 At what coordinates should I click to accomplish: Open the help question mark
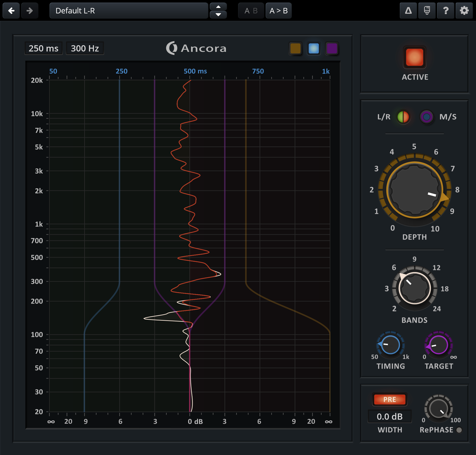(446, 11)
